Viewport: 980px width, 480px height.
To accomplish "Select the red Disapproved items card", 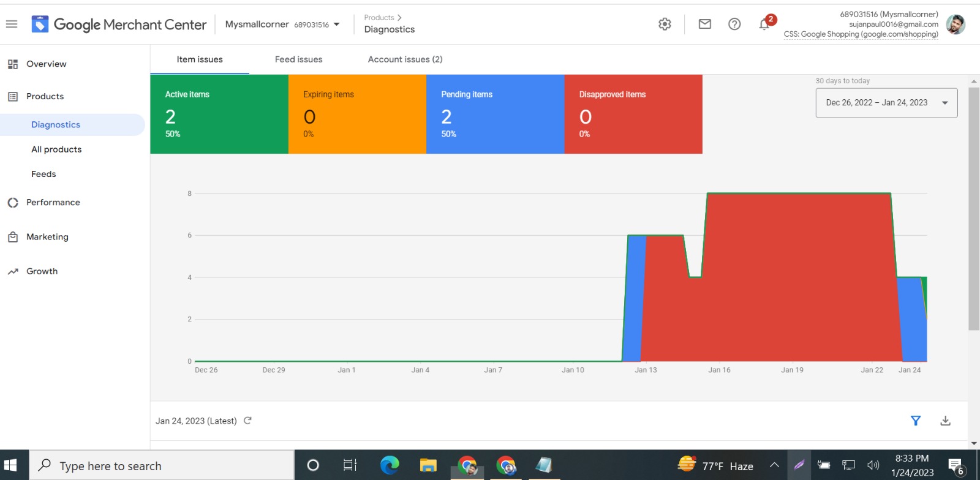I will (x=633, y=114).
